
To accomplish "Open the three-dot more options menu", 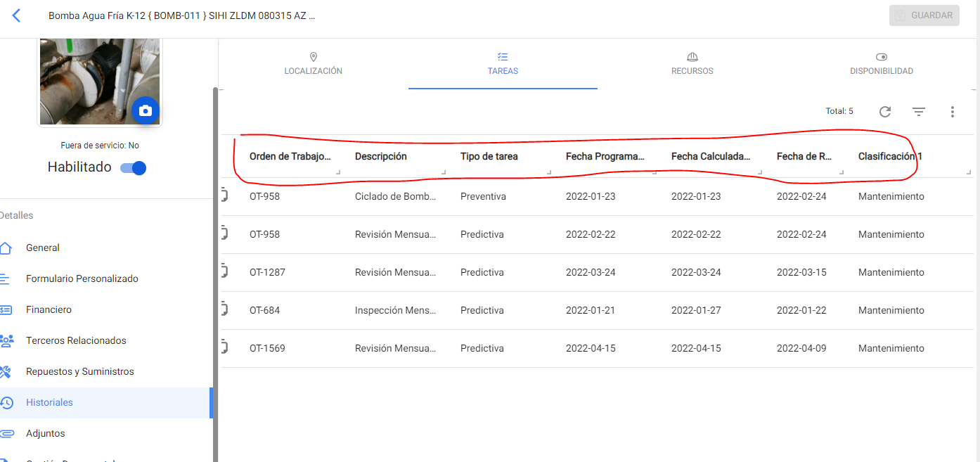I will (x=952, y=111).
